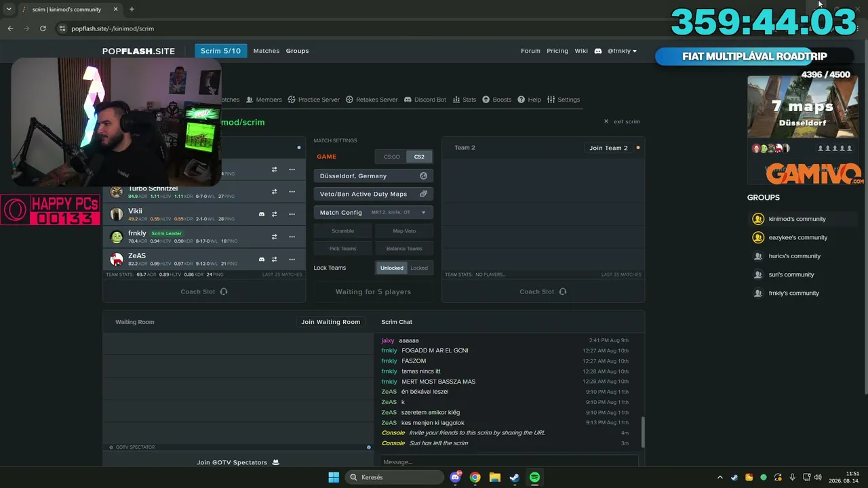Click the Join Waiting Room button

click(x=331, y=322)
